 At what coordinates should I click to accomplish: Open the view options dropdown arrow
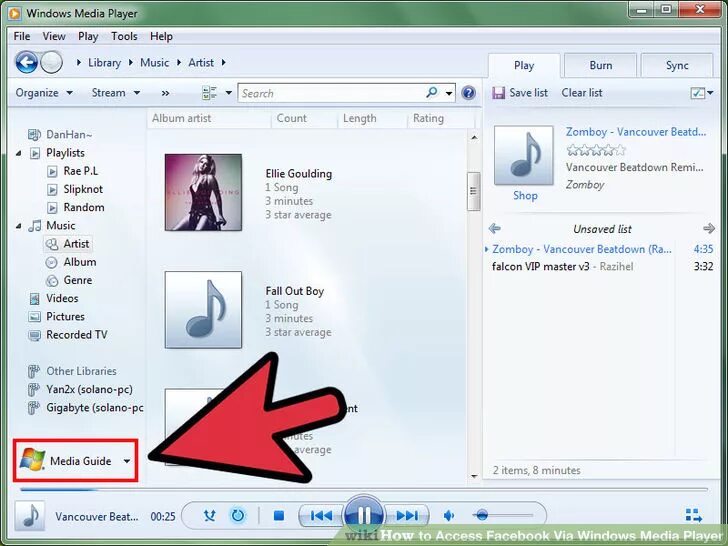pos(228,93)
